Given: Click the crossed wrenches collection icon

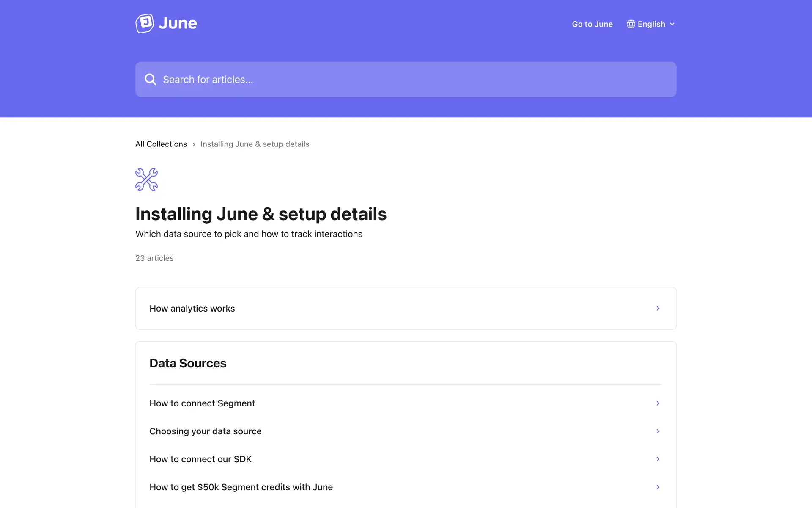Looking at the screenshot, I should tap(146, 179).
